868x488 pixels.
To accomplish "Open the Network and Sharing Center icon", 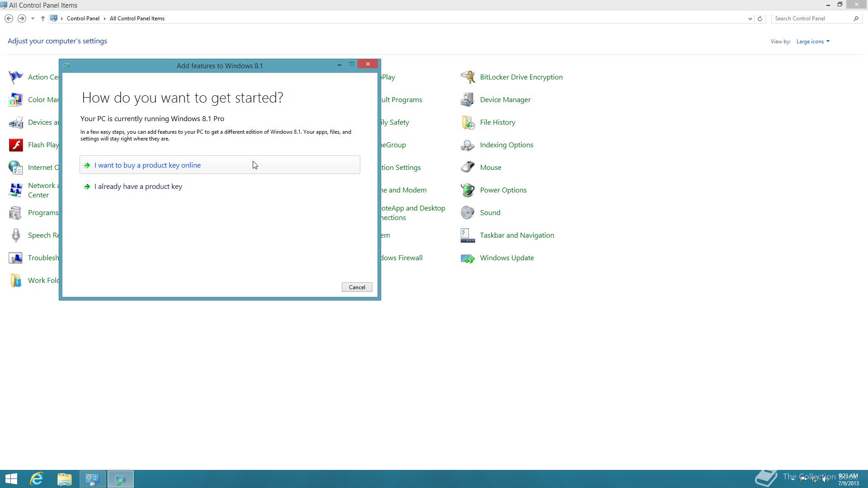I will pyautogui.click(x=16, y=190).
